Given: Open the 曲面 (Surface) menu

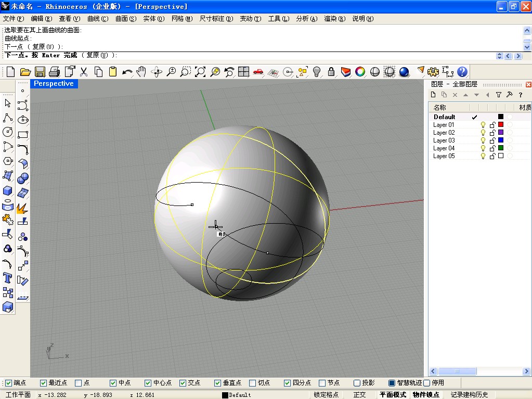Looking at the screenshot, I should 125,19.
